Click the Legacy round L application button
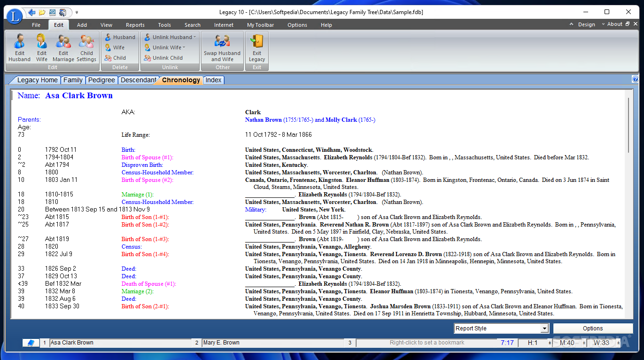 coord(15,17)
